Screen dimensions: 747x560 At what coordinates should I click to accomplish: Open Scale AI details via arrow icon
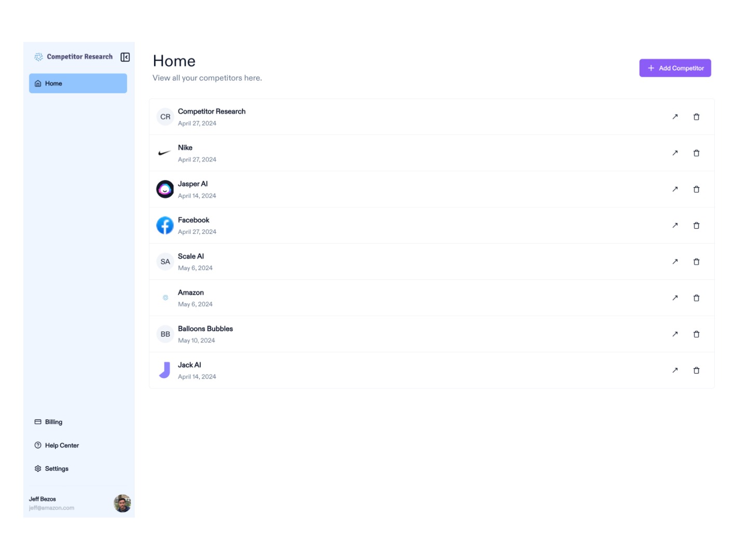(675, 262)
